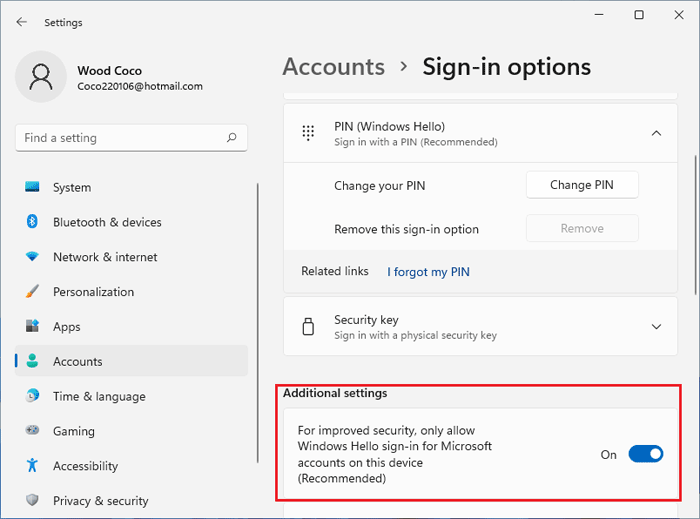
Task: Click the Privacy & security shield icon
Action: click(x=32, y=500)
